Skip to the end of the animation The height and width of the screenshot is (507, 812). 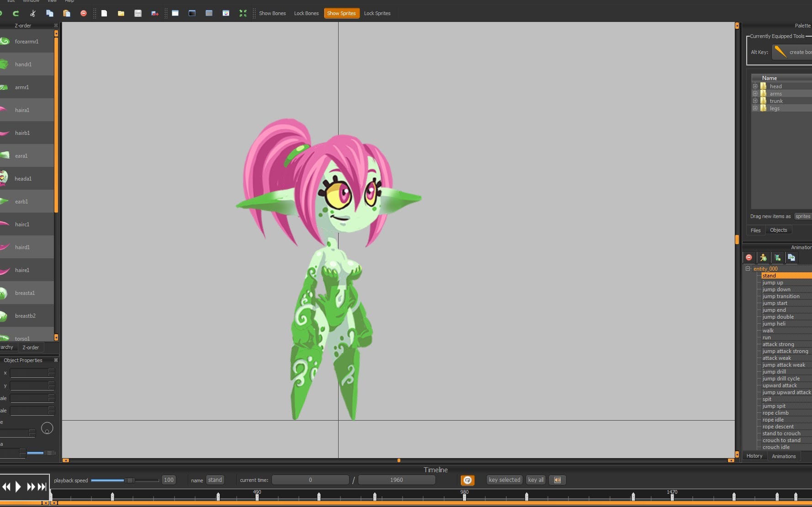tap(42, 486)
